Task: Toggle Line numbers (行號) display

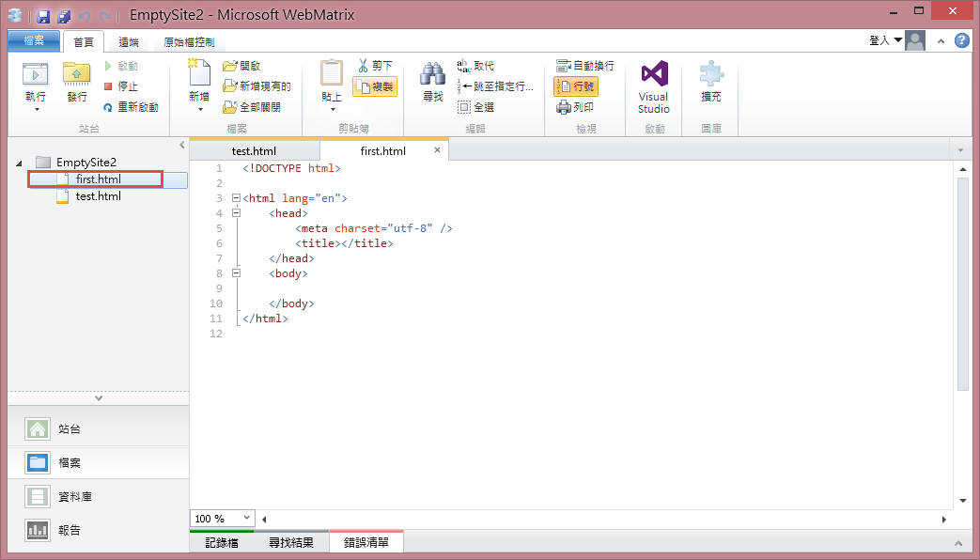Action: coord(576,86)
